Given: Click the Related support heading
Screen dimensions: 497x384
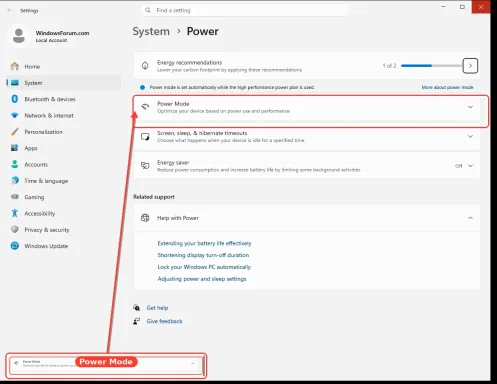Looking at the screenshot, I should pyautogui.click(x=154, y=197).
